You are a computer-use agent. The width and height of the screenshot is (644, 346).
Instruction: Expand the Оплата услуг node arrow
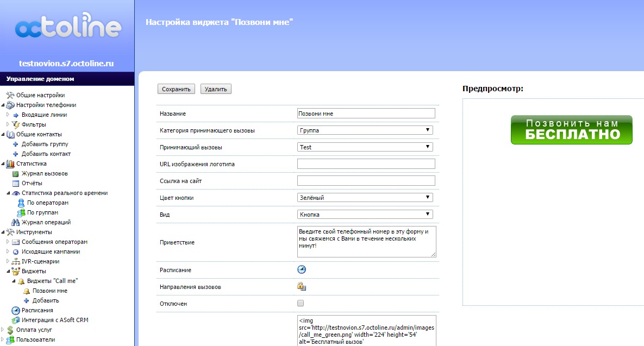(x=3, y=330)
